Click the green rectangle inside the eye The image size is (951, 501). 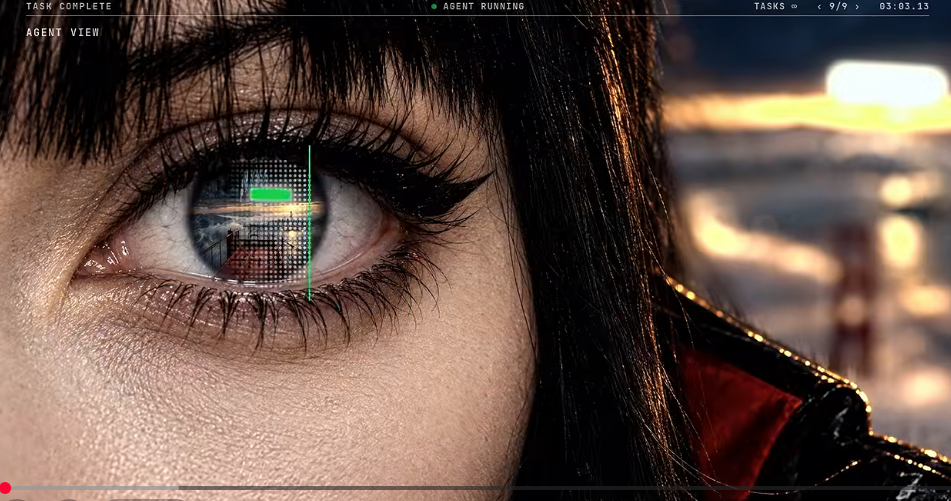coord(271,195)
